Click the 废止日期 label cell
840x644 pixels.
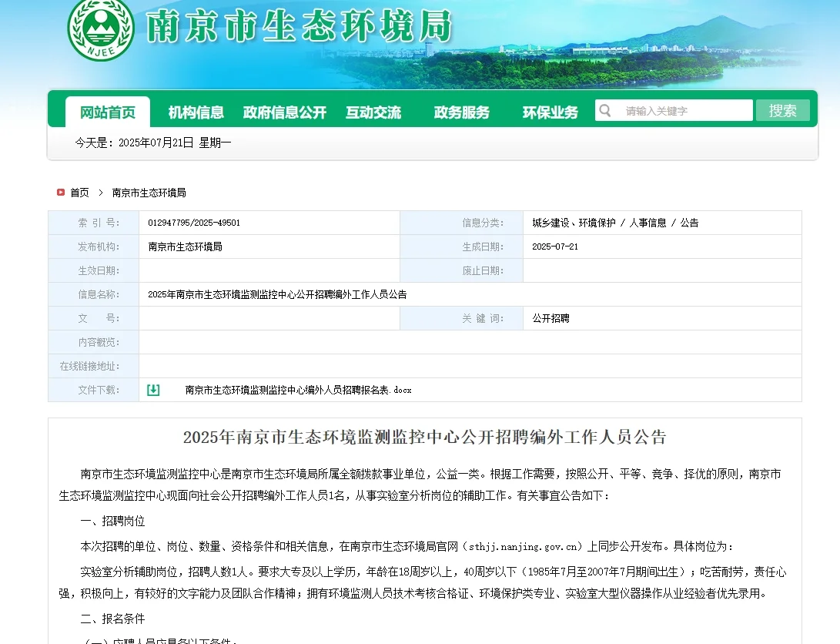462,270
